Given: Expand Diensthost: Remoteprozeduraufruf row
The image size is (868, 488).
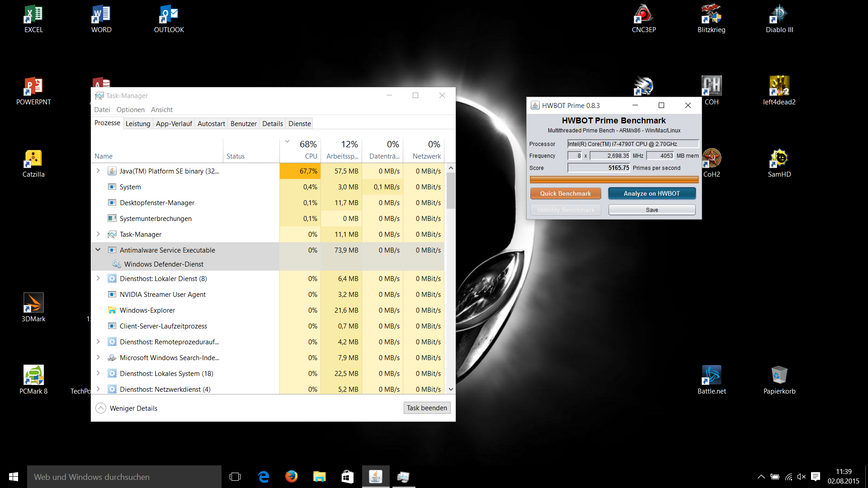Looking at the screenshot, I should (x=98, y=342).
